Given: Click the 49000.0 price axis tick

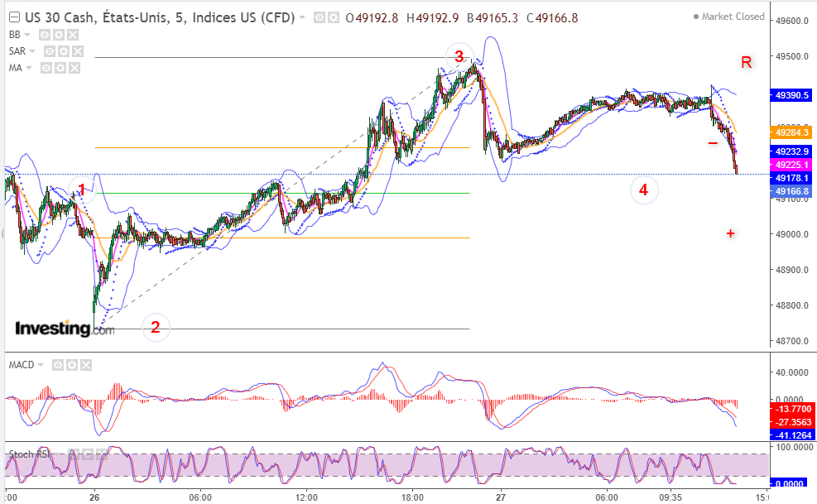Looking at the screenshot, I should coord(792,234).
